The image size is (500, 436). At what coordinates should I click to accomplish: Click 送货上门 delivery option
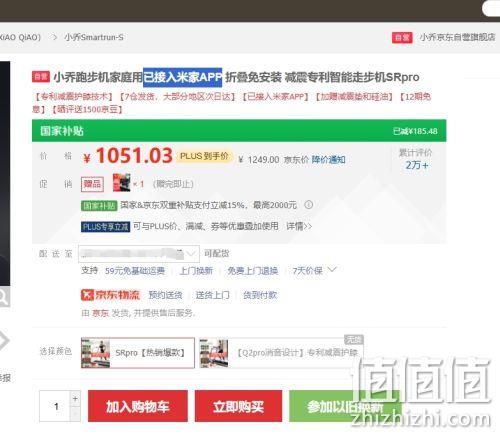[x=212, y=295]
